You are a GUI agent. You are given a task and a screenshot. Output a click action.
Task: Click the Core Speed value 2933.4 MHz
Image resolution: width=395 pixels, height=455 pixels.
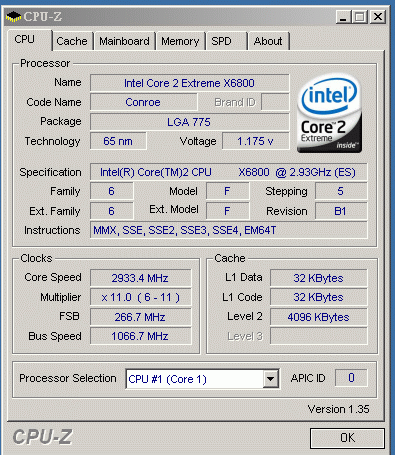coord(140,278)
